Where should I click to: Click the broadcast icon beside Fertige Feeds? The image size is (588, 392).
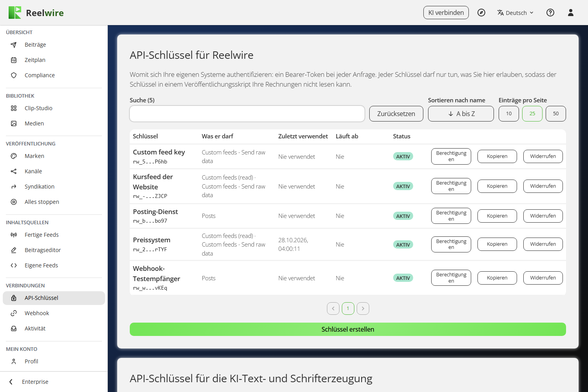tap(14, 235)
